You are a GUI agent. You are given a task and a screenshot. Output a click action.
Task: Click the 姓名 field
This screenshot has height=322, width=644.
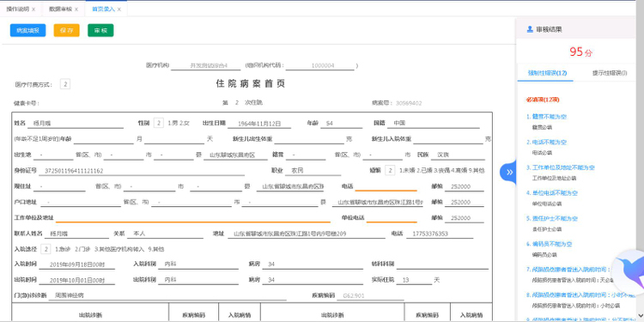pos(76,123)
